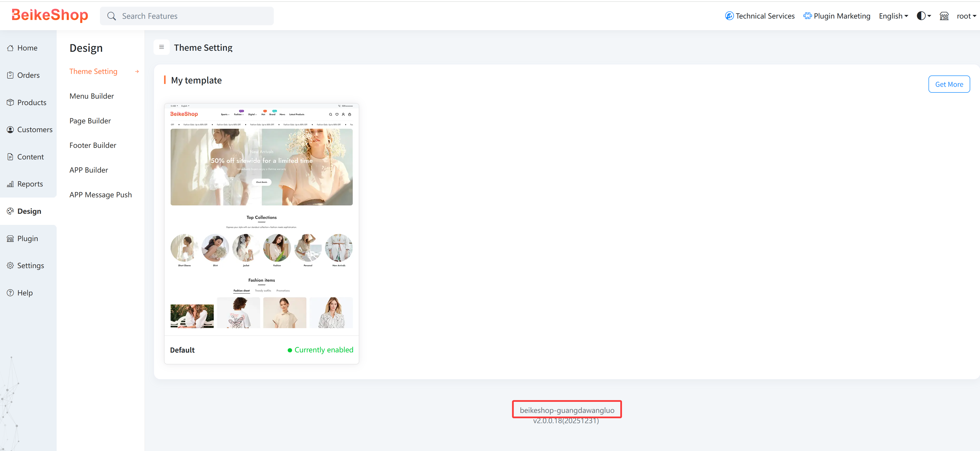980x451 pixels.
Task: Open Reports using the chart icon
Action: click(10, 183)
